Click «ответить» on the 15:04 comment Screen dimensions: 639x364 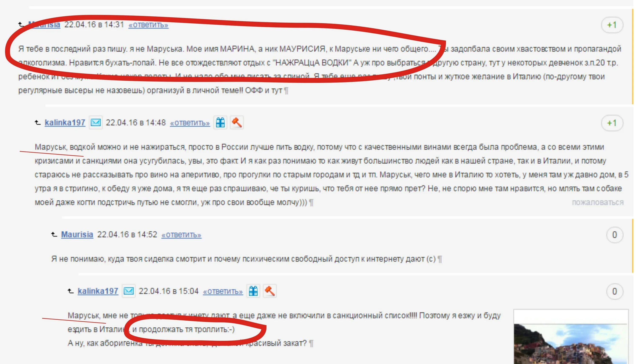pos(223,291)
